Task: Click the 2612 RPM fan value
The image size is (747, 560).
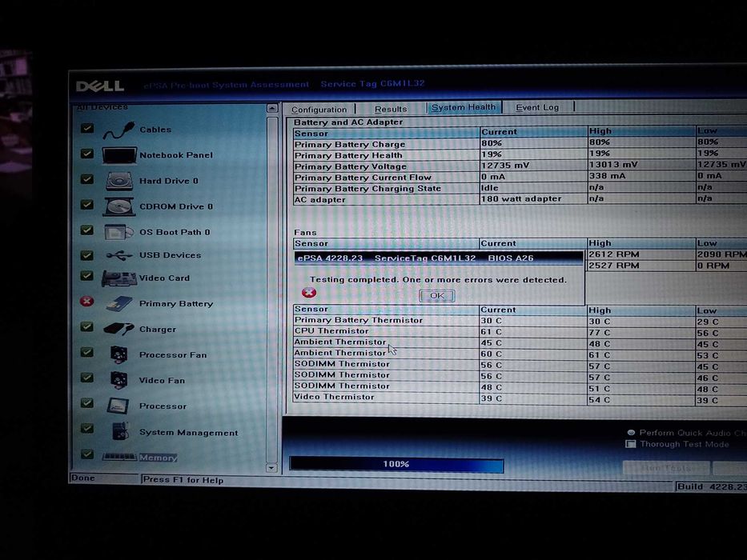Action: pos(613,254)
